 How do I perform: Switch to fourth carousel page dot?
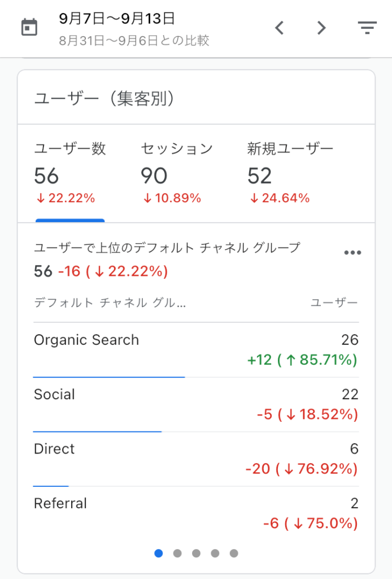click(215, 553)
